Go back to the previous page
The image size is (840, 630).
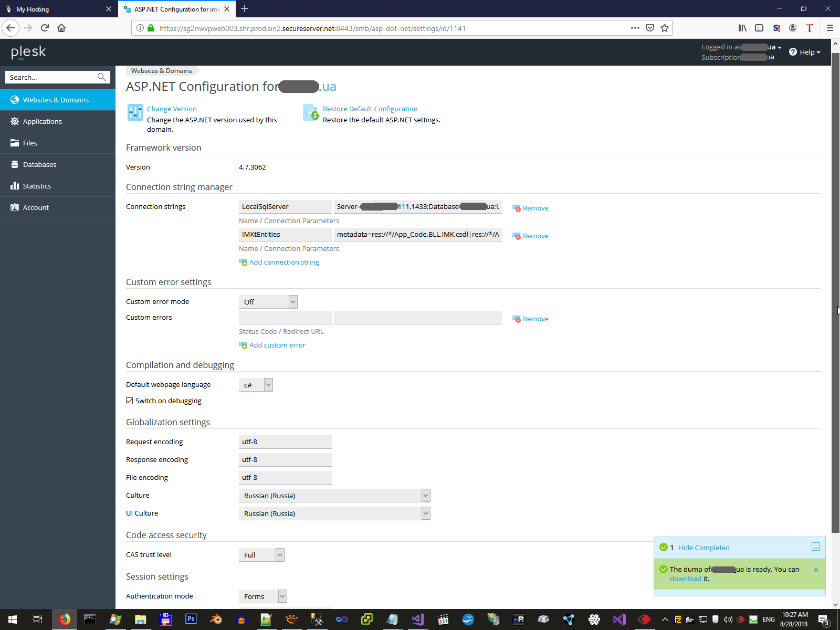[10, 28]
